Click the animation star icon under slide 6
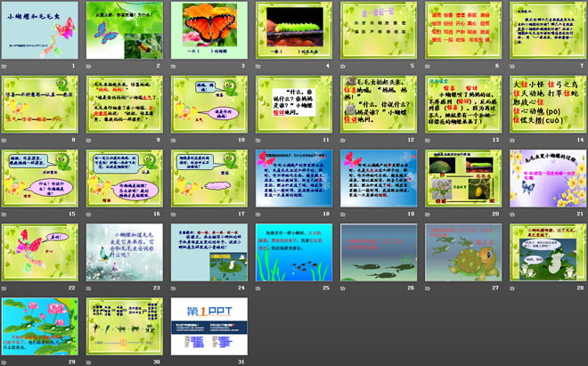 428,67
